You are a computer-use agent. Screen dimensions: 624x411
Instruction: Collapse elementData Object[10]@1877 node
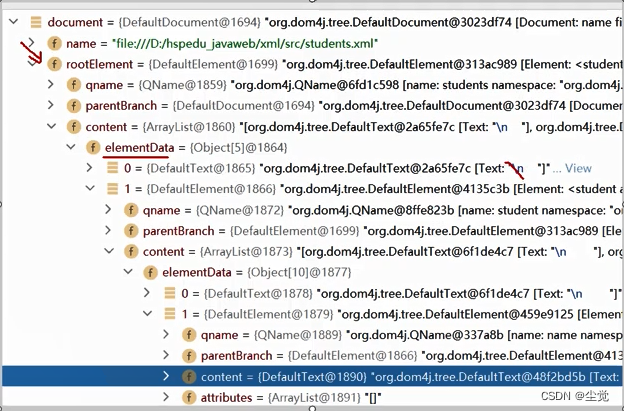tap(128, 272)
